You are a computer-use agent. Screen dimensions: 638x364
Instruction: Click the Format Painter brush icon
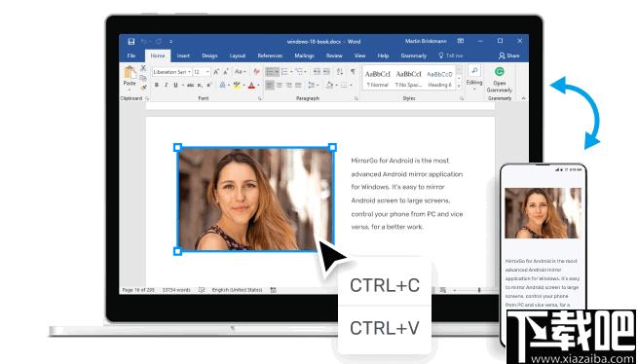click(143, 87)
